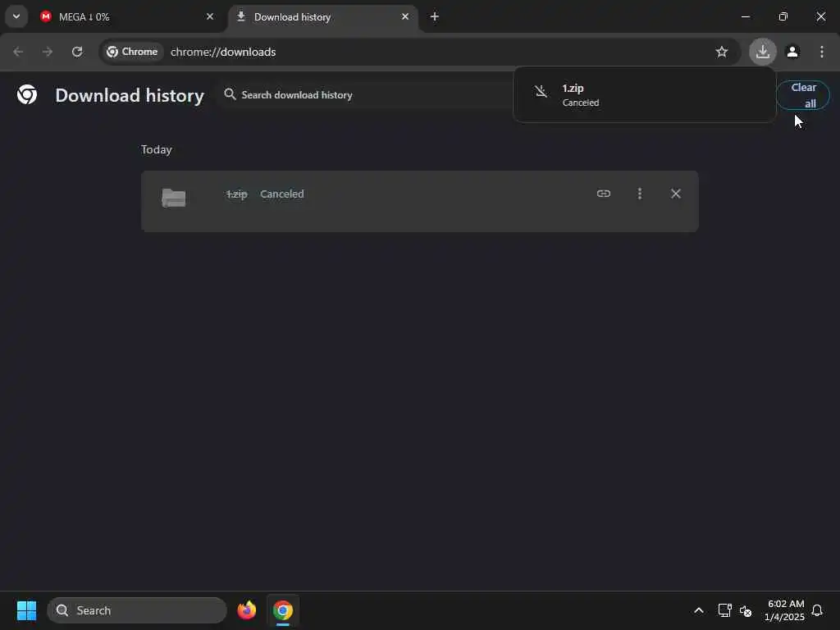
Task: Click the 1.zip filename in the list
Action: click(x=236, y=194)
